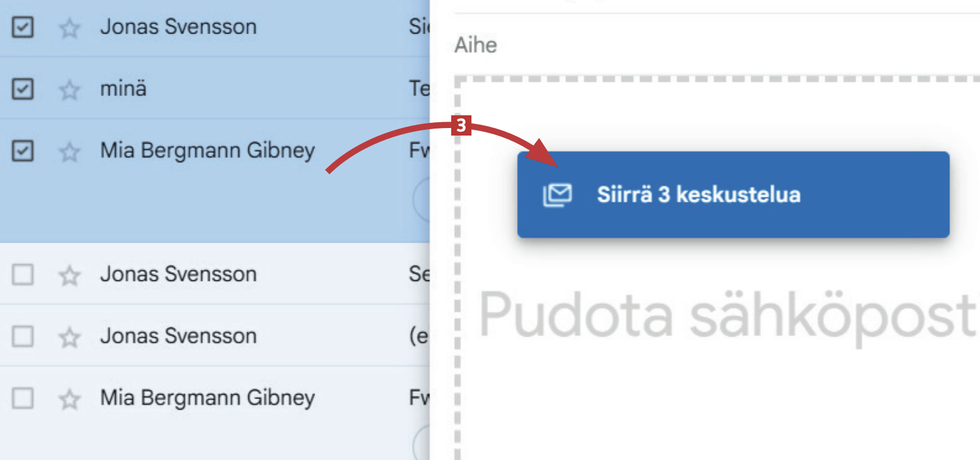Image resolution: width=980 pixels, height=460 pixels.
Task: Check the unselected Mia Bergmann Gibney checkbox
Action: pyautogui.click(x=23, y=398)
